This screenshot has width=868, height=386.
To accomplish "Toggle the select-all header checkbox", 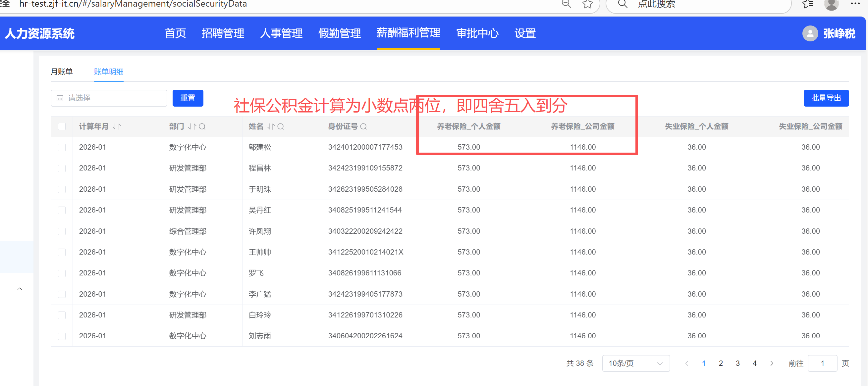I will click(62, 126).
